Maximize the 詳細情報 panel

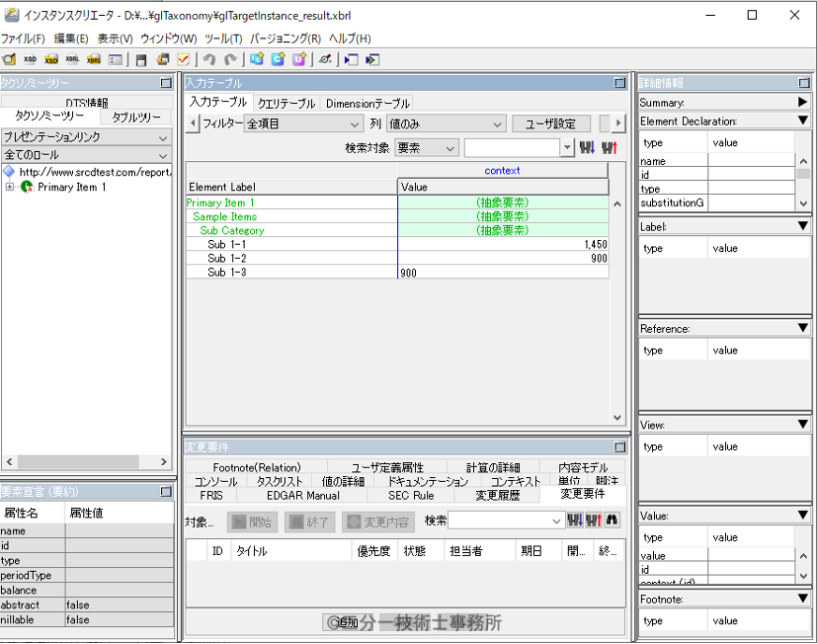(804, 83)
